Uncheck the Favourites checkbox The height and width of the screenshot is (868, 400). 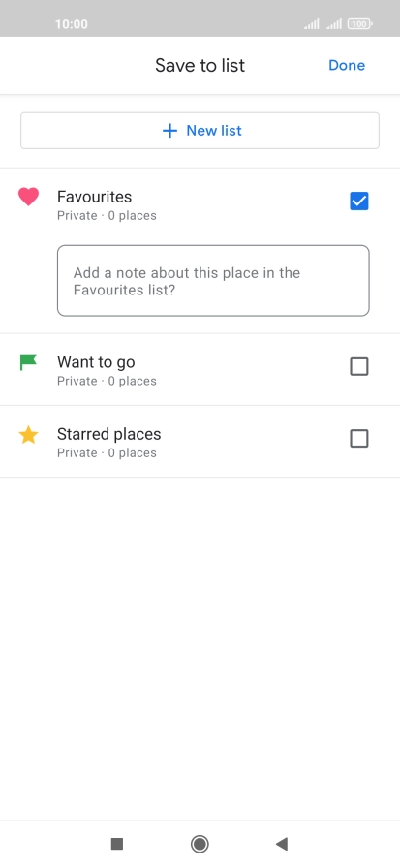point(359,201)
